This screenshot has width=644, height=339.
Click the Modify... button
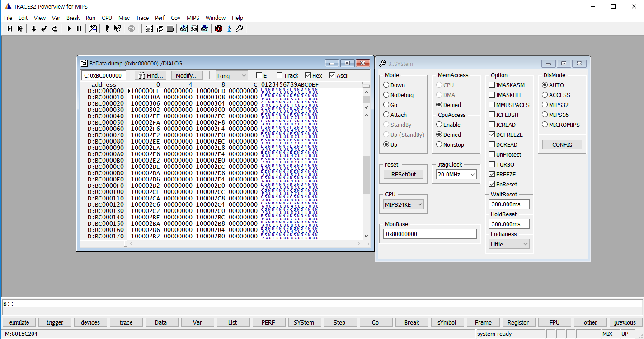point(187,75)
